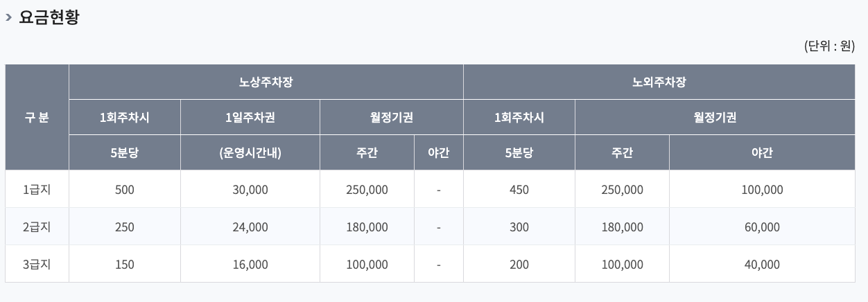Click the 16,000 daily ticket fee cell

pyautogui.click(x=250, y=265)
